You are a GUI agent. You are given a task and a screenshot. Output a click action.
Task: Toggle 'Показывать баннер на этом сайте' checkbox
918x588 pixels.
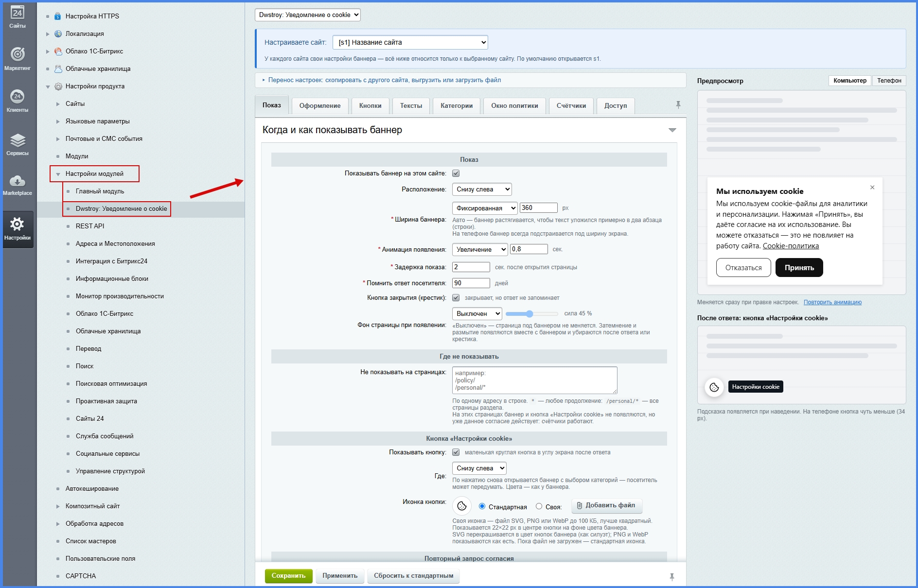pyautogui.click(x=456, y=173)
